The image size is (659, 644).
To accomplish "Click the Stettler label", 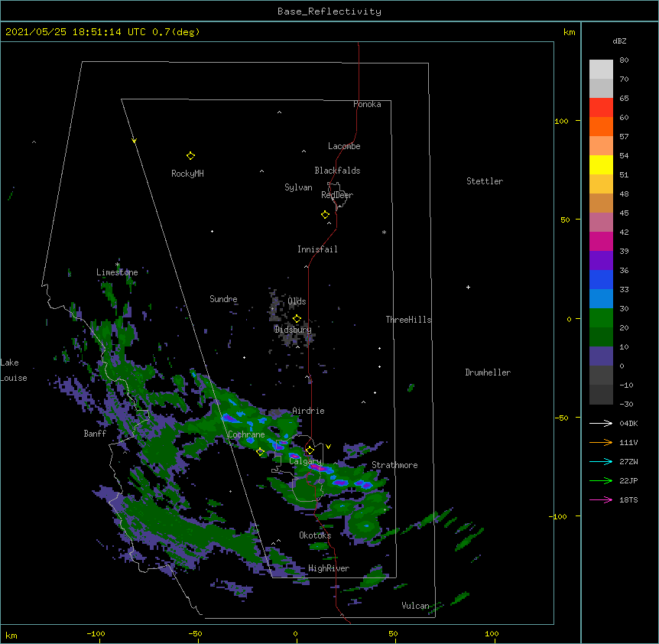I will point(485,181).
